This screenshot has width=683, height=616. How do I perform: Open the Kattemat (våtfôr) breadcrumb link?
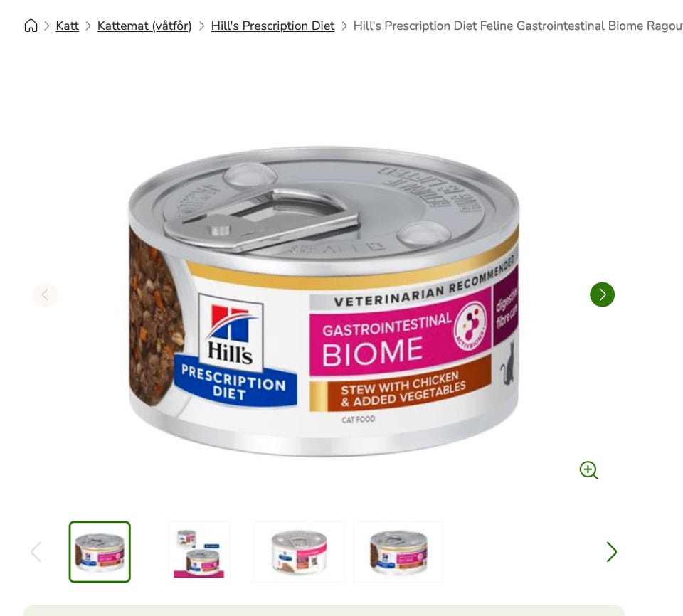pyautogui.click(x=144, y=26)
